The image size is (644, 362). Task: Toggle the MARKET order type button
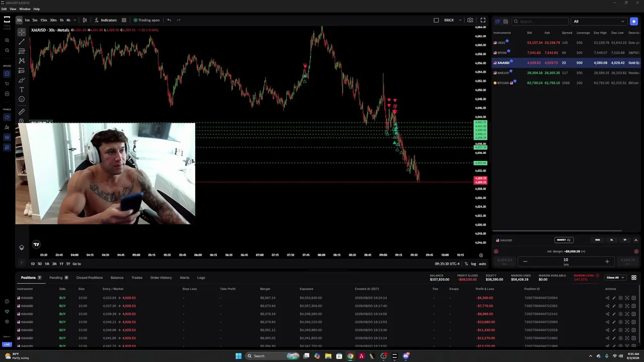(563, 240)
